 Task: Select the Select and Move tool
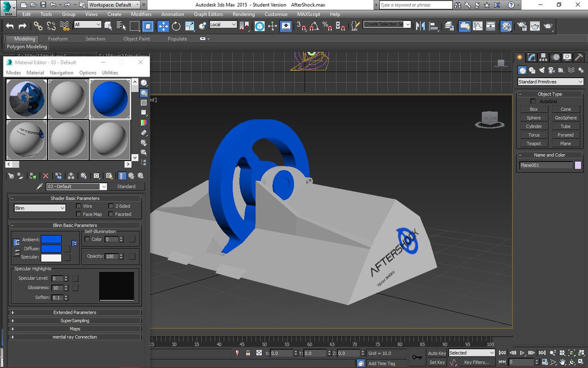tap(163, 26)
